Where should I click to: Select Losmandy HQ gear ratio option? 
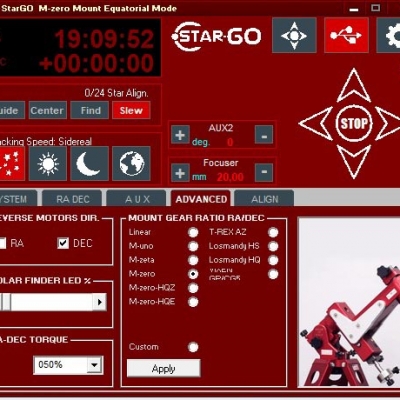pos(273,260)
